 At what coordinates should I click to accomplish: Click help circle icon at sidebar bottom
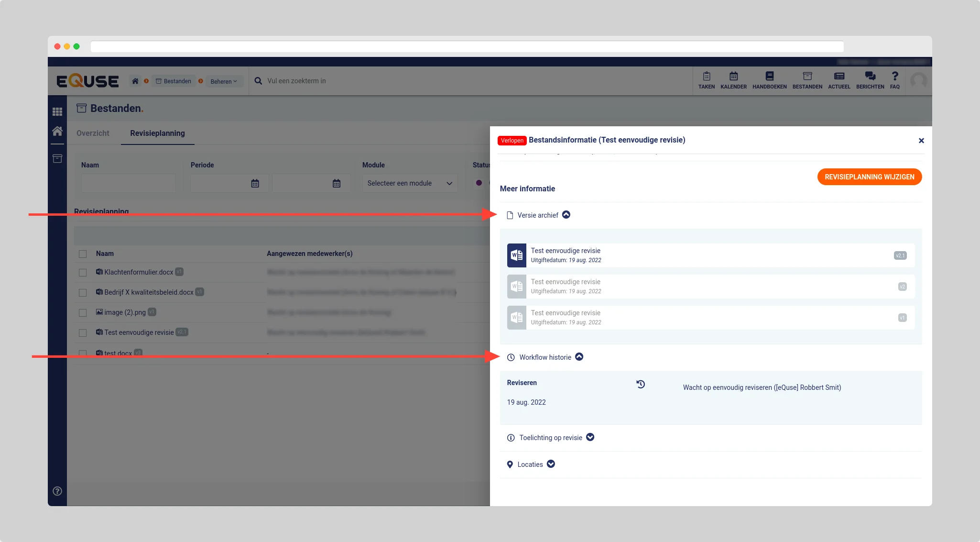[x=57, y=491]
